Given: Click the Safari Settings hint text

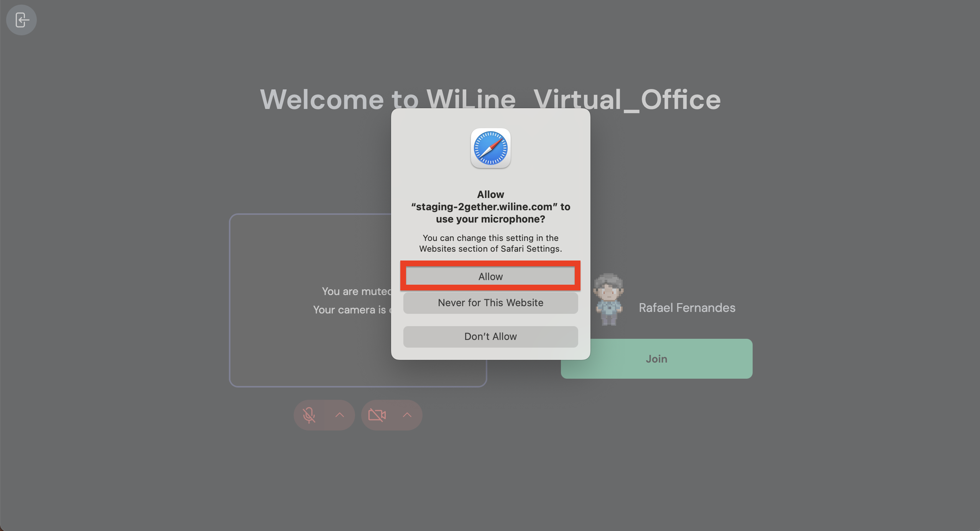Looking at the screenshot, I should (490, 243).
